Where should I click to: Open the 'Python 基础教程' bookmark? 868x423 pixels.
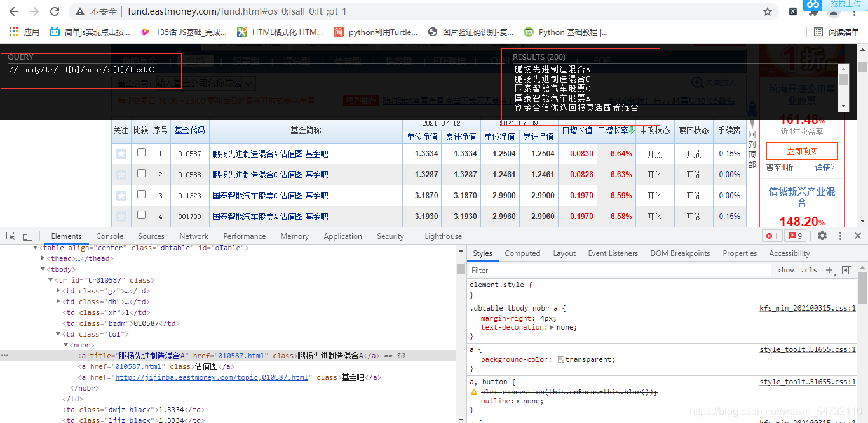click(566, 32)
